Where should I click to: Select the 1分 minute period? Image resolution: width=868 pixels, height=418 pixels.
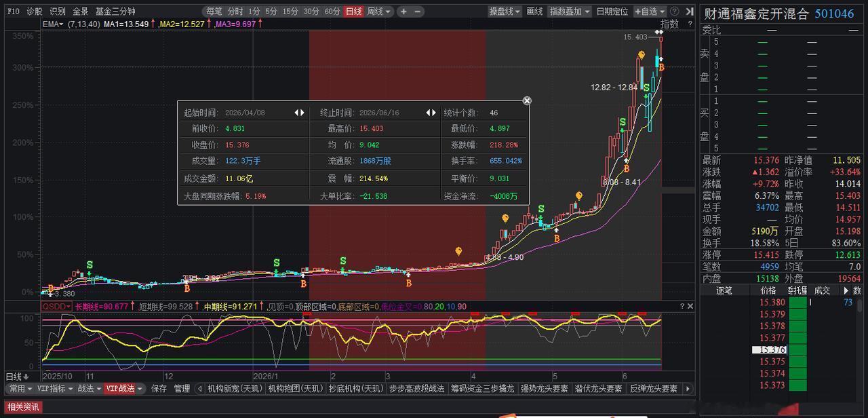pyautogui.click(x=254, y=12)
